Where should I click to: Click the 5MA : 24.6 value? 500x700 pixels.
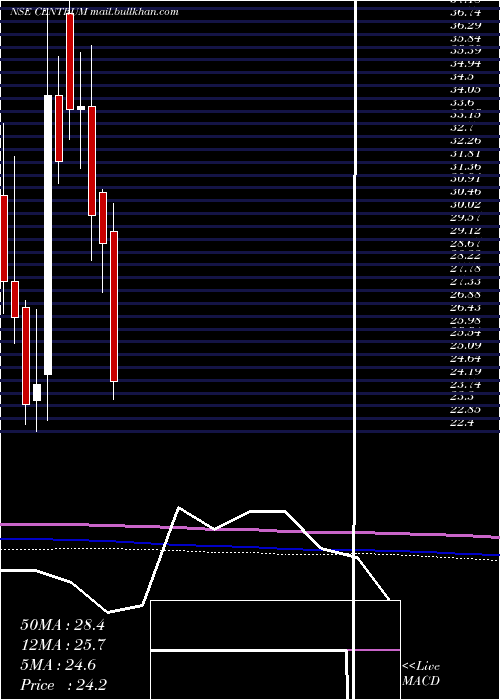58,665
